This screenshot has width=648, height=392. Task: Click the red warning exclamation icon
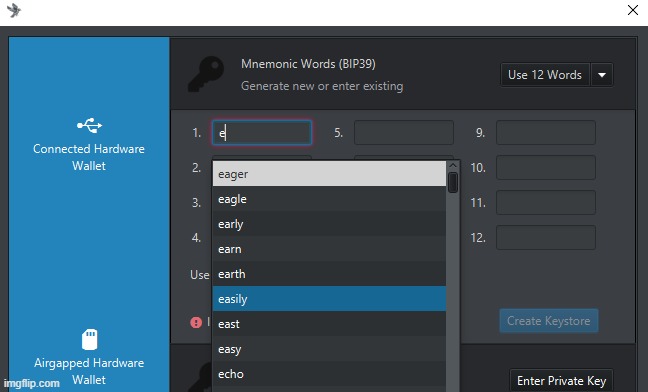(196, 322)
